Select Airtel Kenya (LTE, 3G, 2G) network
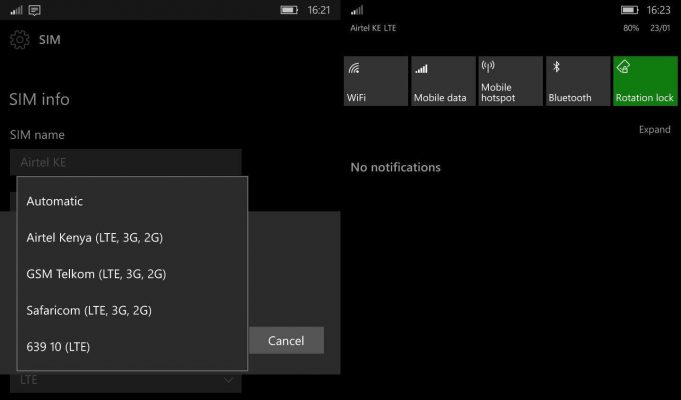This screenshot has height=400, width=681. click(132, 238)
